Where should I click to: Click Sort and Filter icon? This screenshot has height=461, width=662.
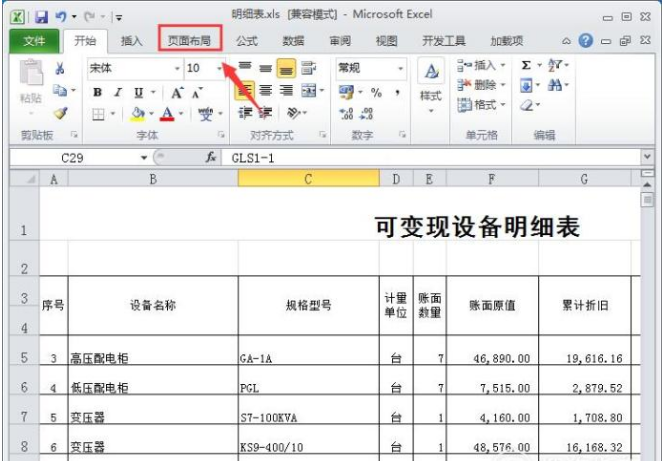point(554,65)
